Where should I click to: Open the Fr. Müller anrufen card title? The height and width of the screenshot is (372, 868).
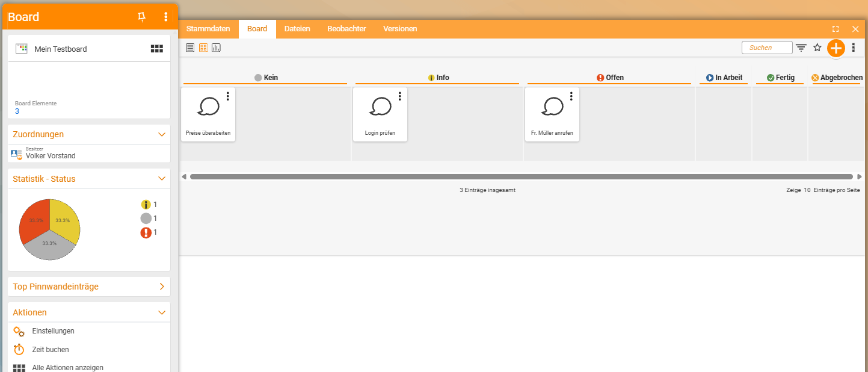(x=552, y=133)
